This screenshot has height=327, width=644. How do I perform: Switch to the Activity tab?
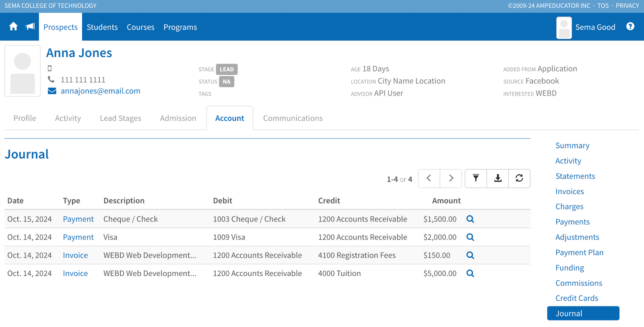pyautogui.click(x=68, y=118)
